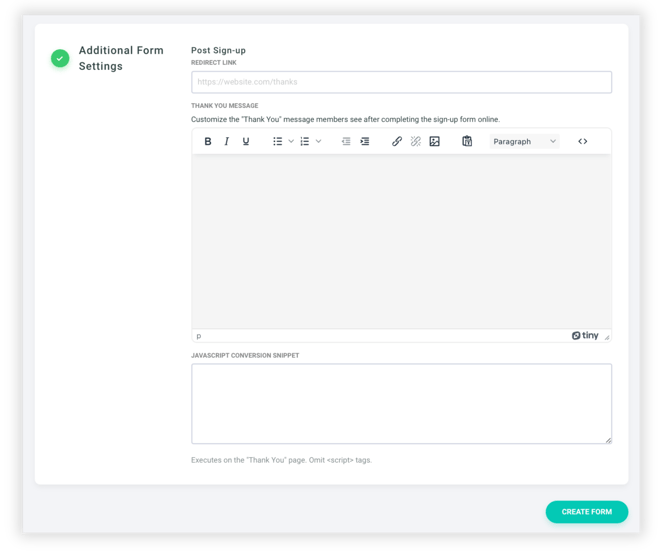Insert a numbered list

pos(305,142)
